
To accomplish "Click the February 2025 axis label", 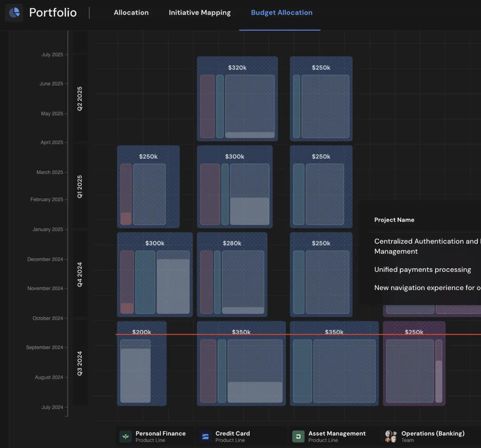I will pyautogui.click(x=47, y=199).
